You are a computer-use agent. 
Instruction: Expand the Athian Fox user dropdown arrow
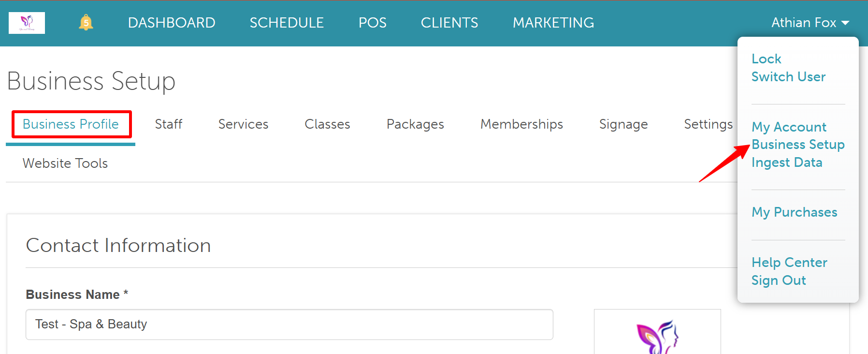tap(845, 23)
